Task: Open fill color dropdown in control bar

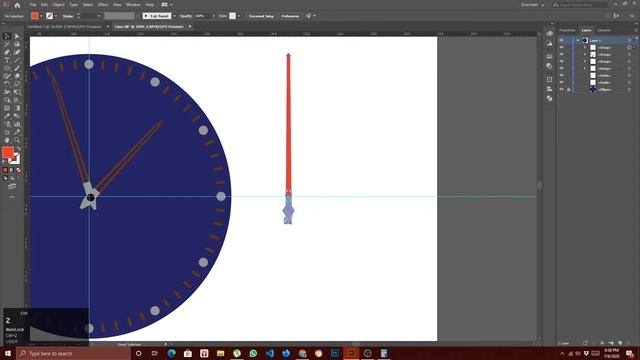Action: pos(41,16)
